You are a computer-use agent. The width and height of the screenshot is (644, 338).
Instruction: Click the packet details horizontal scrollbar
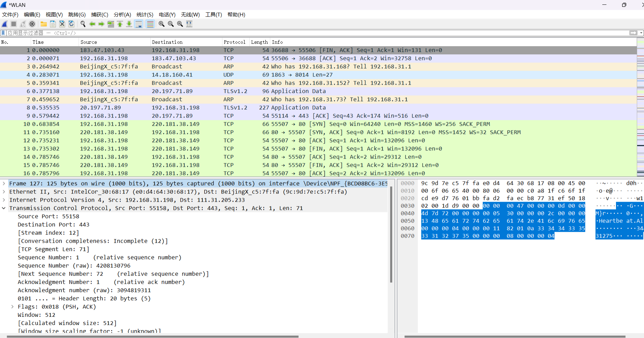(x=152, y=336)
